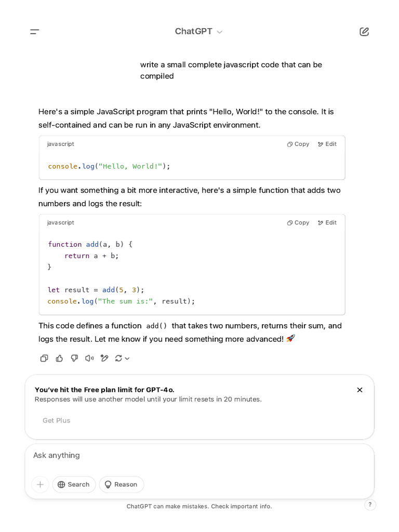Edit the response in canvas icon
The image size is (399, 532).
tap(104, 358)
